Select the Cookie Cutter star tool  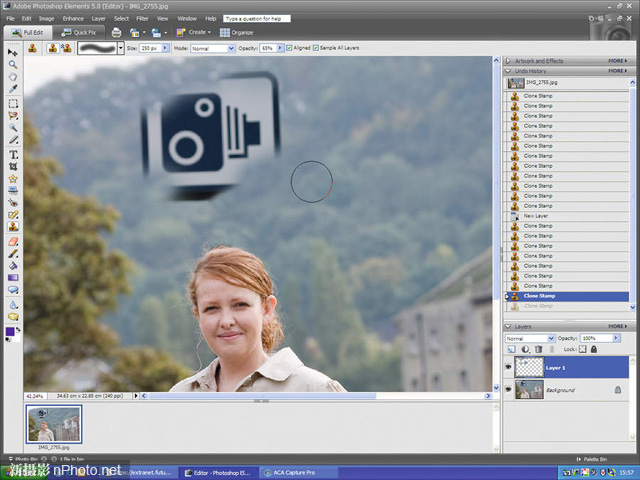click(13, 179)
